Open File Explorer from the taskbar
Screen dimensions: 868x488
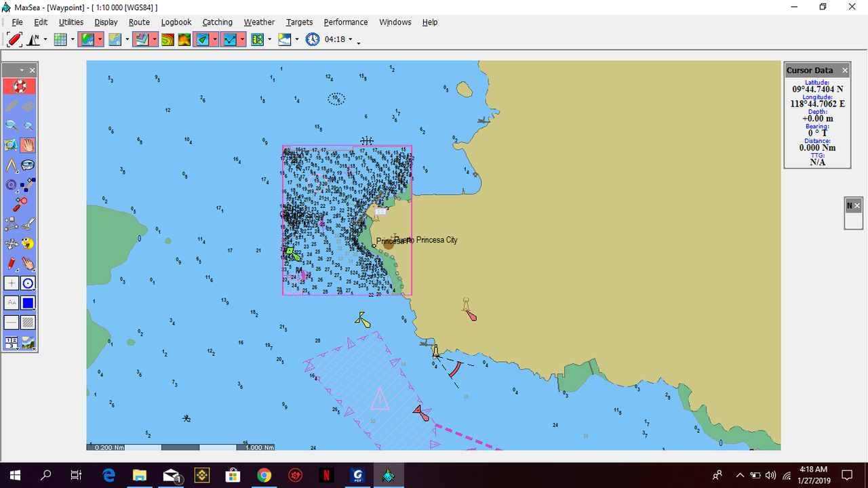click(x=140, y=475)
